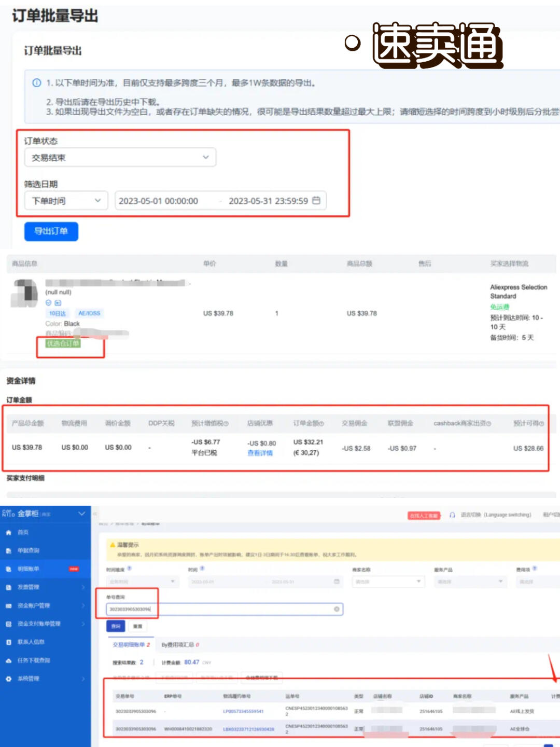Open 单据查询 in the sidebar
560x747 pixels.
coord(45,550)
